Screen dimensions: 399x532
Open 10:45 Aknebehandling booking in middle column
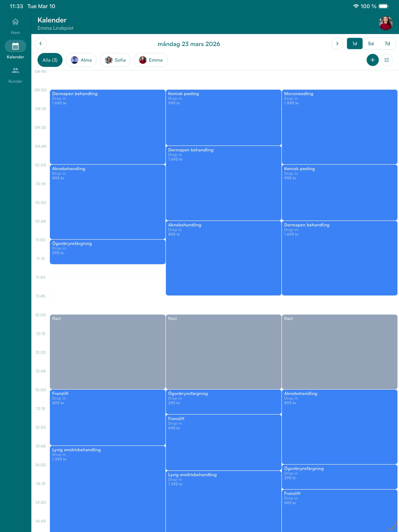coord(223,258)
